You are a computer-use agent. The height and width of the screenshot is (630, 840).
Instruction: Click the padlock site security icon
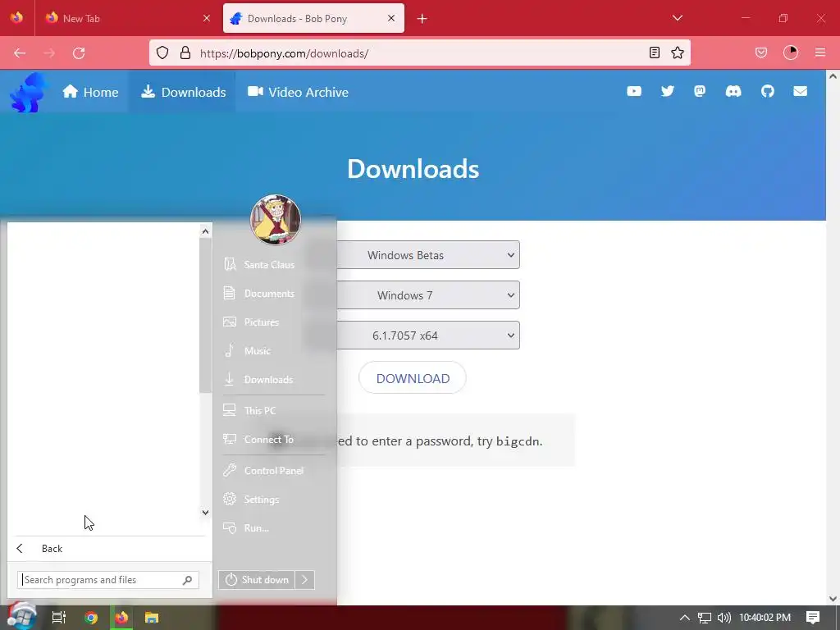point(185,53)
